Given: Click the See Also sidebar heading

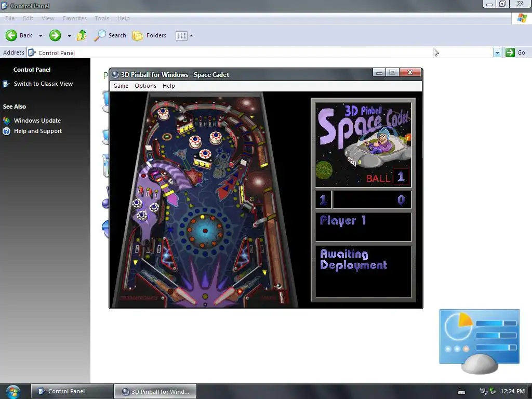Looking at the screenshot, I should click(14, 107).
